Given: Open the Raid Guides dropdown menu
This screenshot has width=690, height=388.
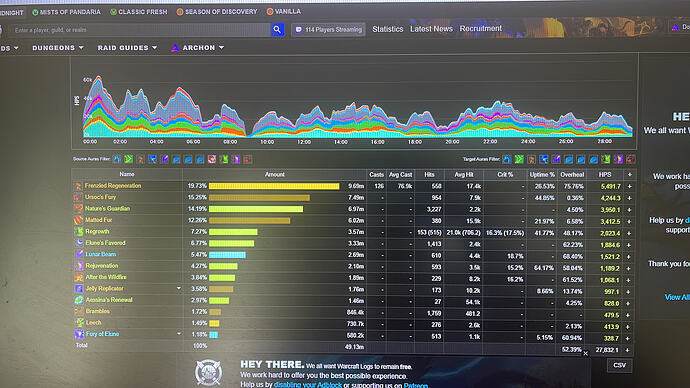Looking at the screenshot, I should [x=127, y=48].
